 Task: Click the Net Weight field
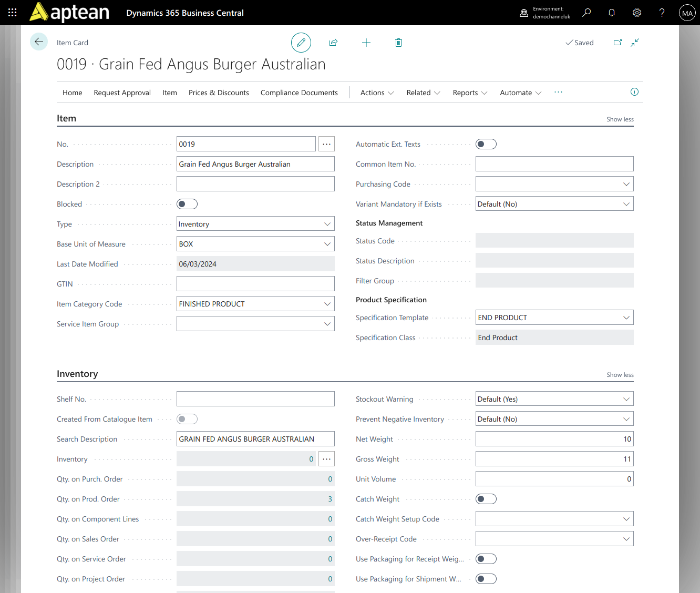point(554,439)
